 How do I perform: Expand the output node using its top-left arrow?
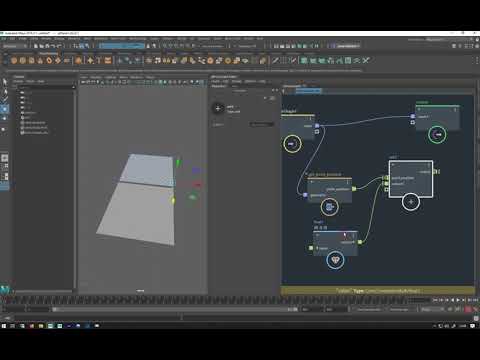pyautogui.click(x=419, y=109)
